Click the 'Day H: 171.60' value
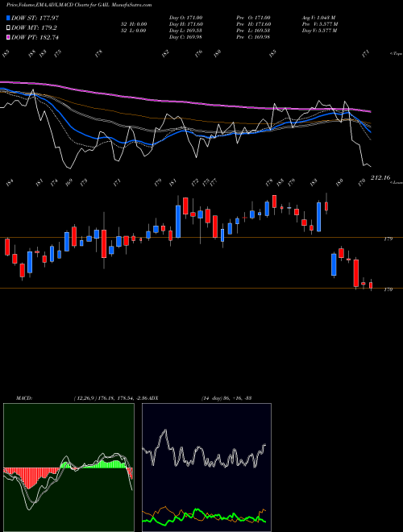This screenshot has width=403, height=532. [x=185, y=24]
